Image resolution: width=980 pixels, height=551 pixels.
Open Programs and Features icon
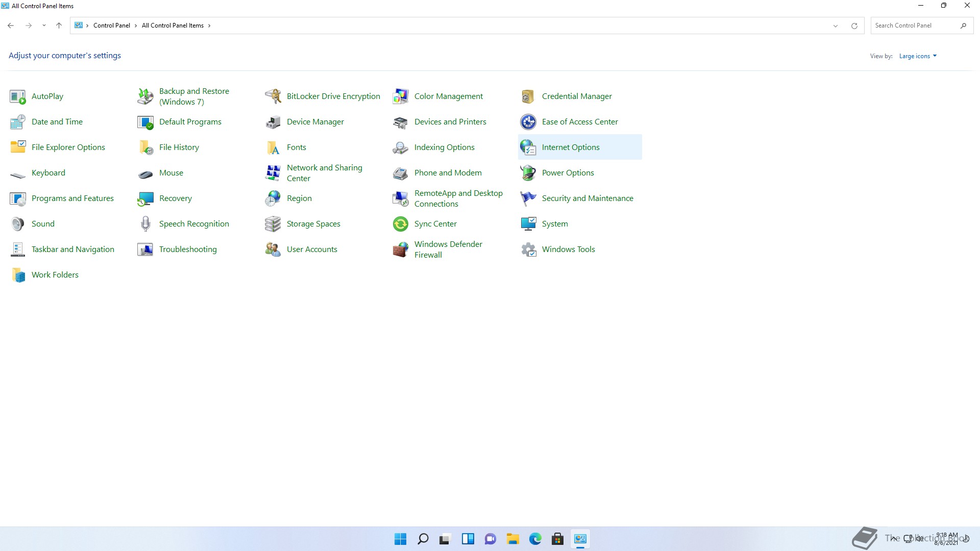[x=18, y=198]
